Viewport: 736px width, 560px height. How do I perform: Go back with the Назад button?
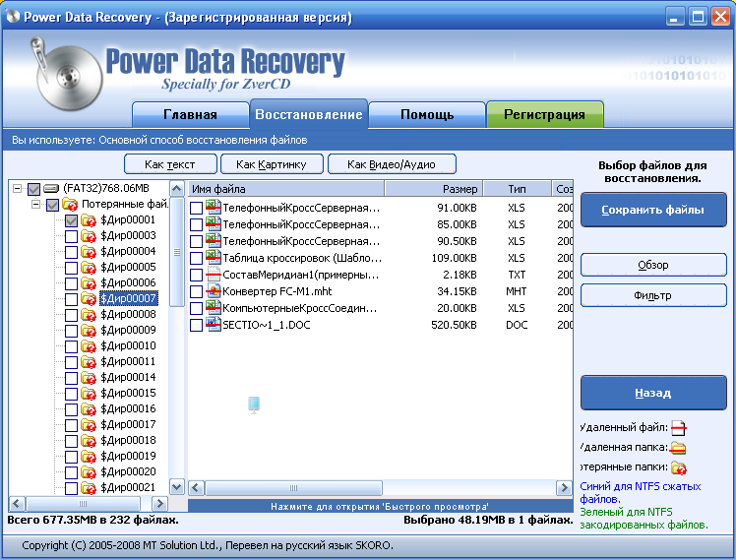653,393
